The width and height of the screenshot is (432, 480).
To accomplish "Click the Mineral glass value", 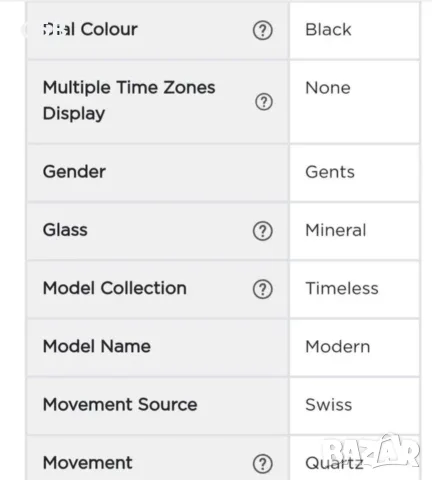I will tap(336, 230).
